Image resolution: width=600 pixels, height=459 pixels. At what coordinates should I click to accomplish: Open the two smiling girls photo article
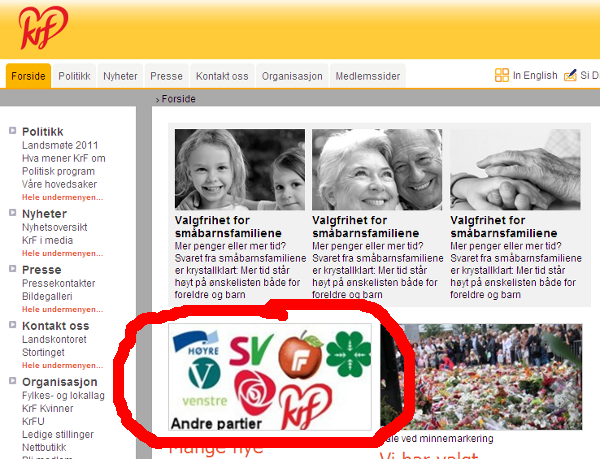(240, 169)
